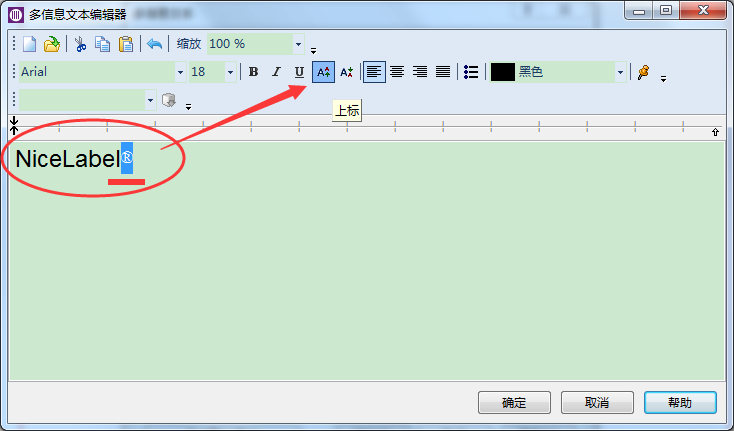Click the 取消 button

tap(597, 402)
